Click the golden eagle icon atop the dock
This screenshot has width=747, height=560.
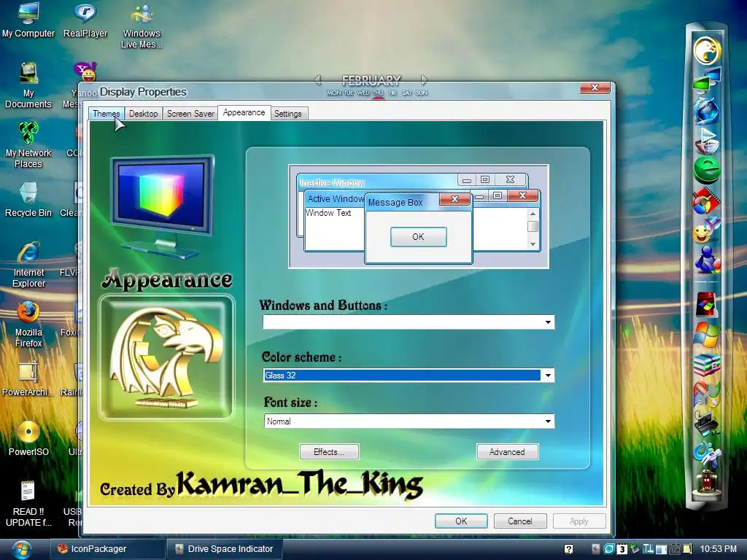tap(706, 50)
